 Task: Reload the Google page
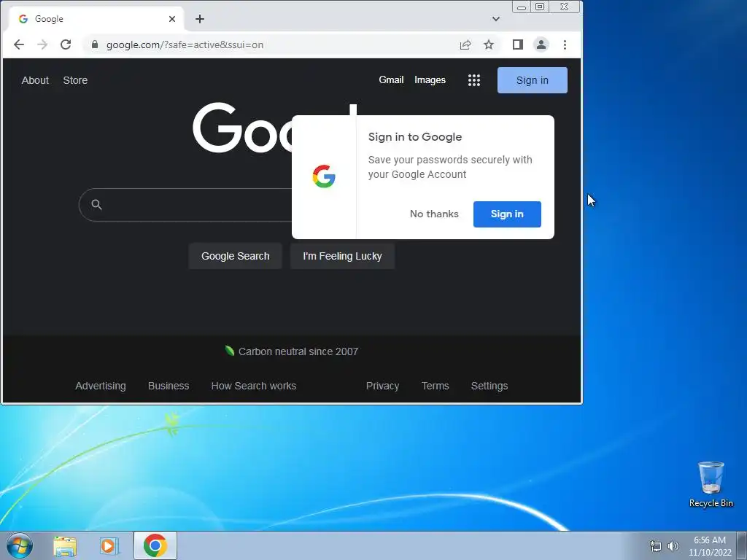click(66, 44)
